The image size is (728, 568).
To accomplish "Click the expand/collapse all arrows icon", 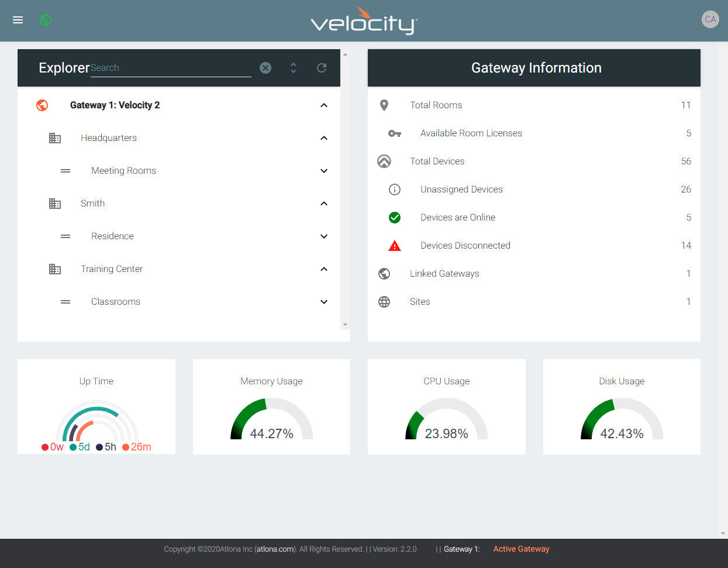I will (294, 68).
